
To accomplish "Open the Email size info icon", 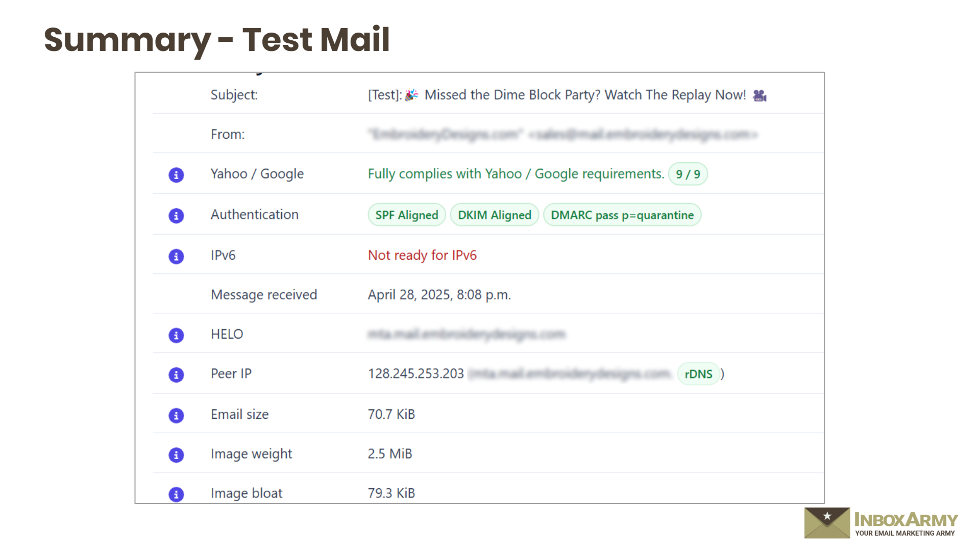I will click(x=176, y=415).
